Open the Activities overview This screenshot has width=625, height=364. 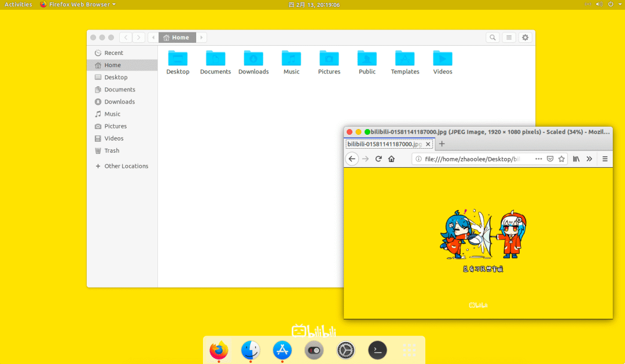coord(19,5)
